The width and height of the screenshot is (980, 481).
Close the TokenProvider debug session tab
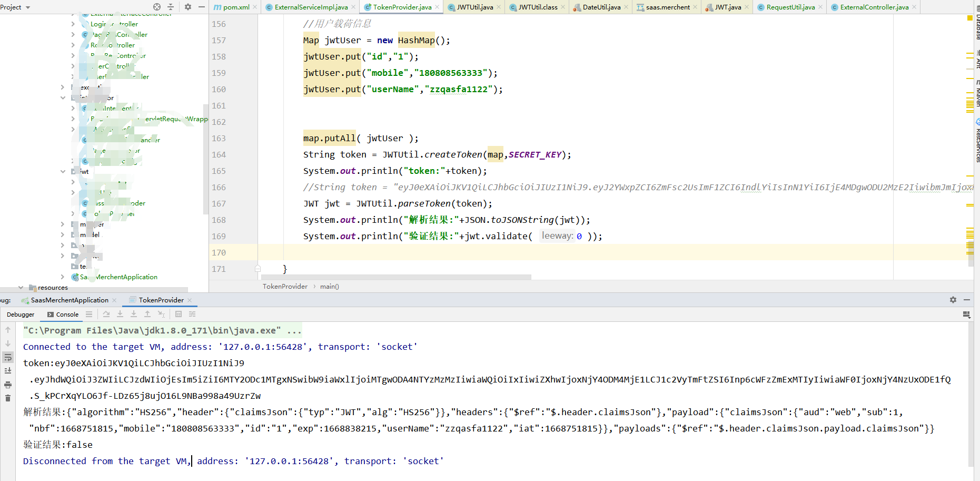coord(190,300)
